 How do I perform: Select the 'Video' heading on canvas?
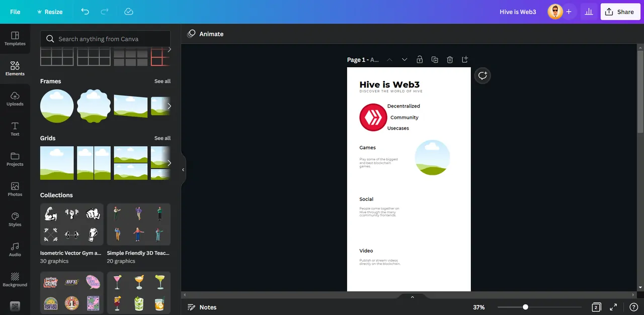pyautogui.click(x=366, y=251)
